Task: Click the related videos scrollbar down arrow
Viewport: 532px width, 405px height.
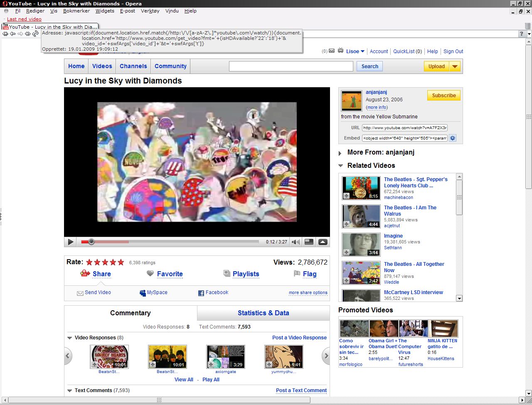Action: click(459, 298)
